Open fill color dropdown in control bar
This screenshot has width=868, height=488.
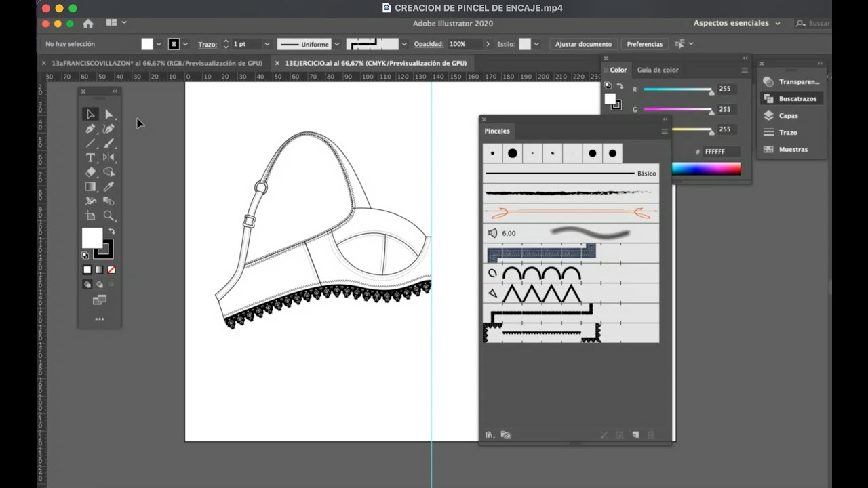click(x=159, y=44)
